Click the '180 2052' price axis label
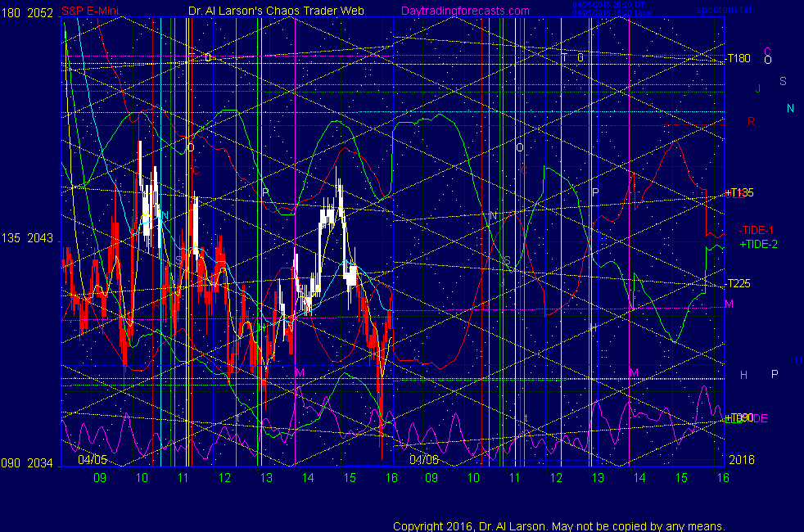 (27, 13)
